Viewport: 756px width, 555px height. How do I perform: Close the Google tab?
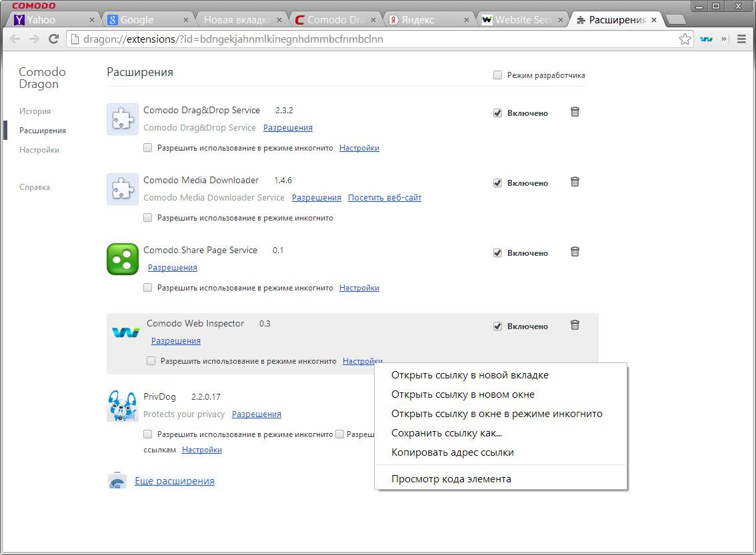(185, 20)
